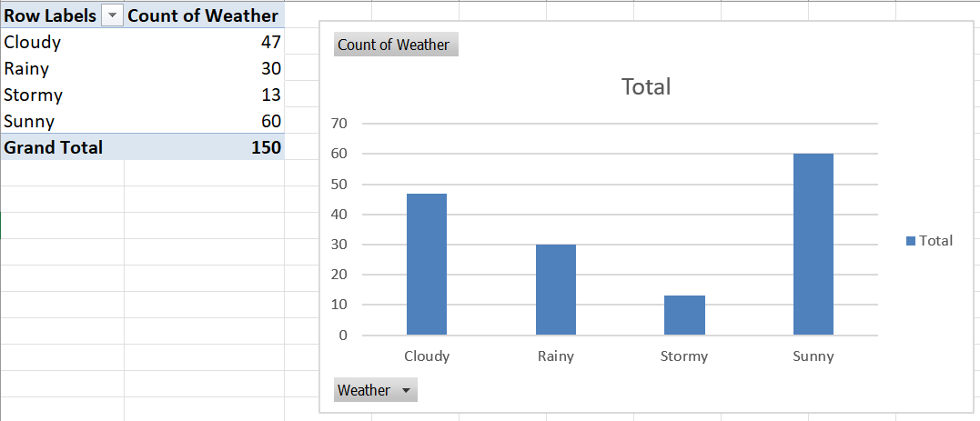Viewport: 980px width, 421px height.
Task: Select the Rainy row label cell
Action: [27, 69]
